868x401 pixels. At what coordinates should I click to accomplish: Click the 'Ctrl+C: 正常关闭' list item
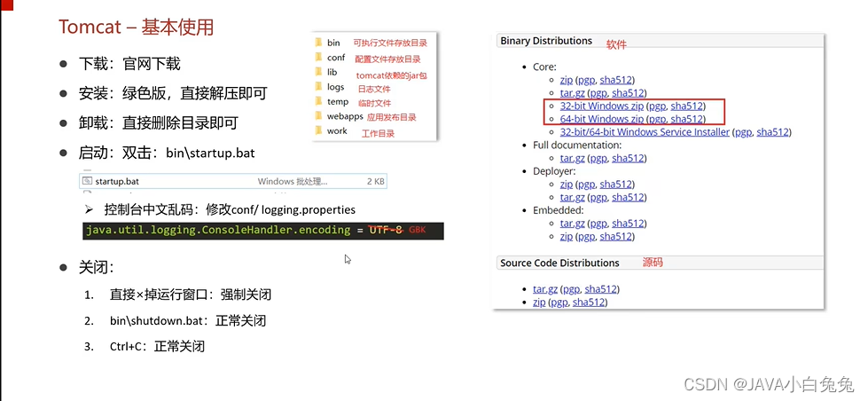coord(157,347)
